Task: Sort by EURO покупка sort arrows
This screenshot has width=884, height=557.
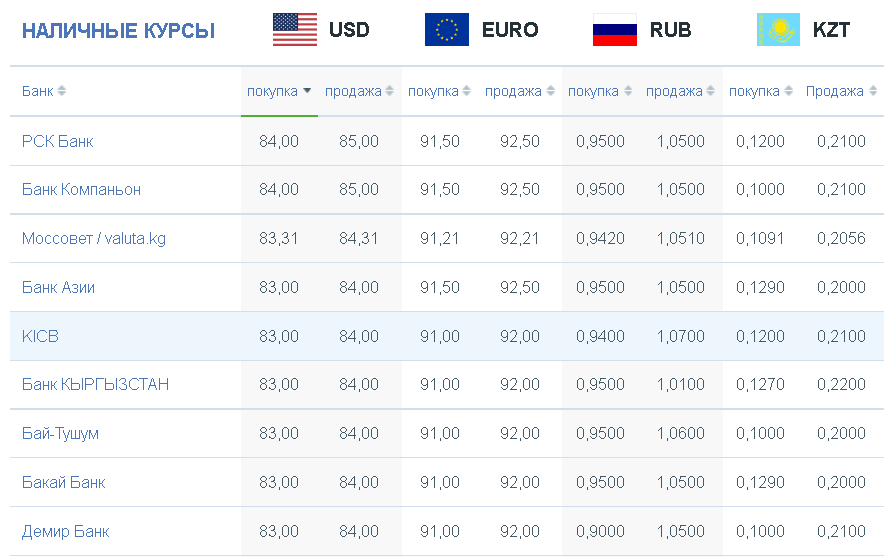Action: pos(466,91)
